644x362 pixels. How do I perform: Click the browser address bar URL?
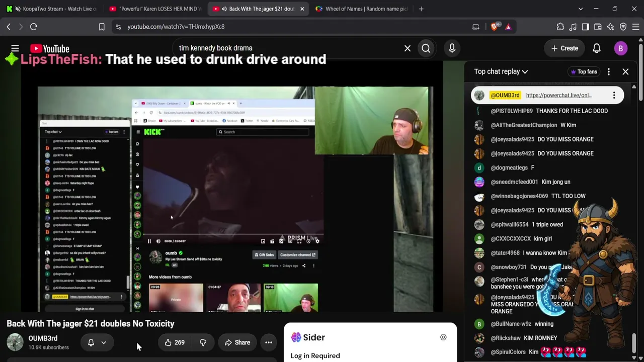176,27
